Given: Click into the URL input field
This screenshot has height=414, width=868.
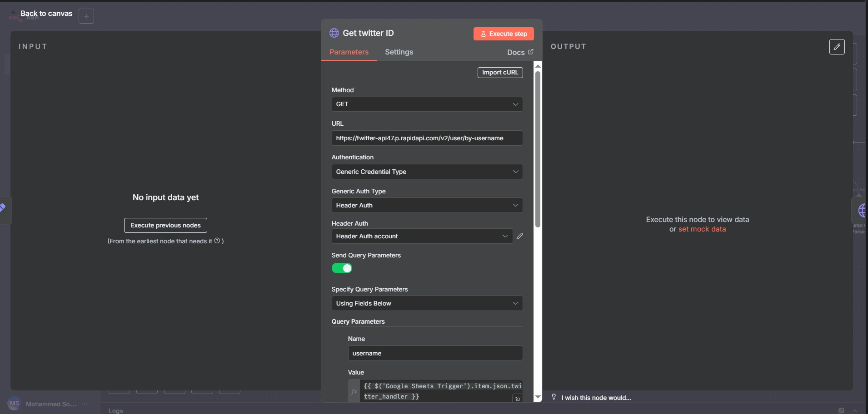Looking at the screenshot, I should [x=427, y=138].
